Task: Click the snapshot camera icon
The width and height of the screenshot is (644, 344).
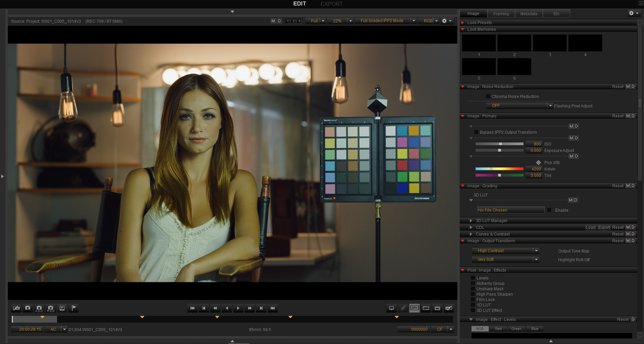Action: [28, 308]
